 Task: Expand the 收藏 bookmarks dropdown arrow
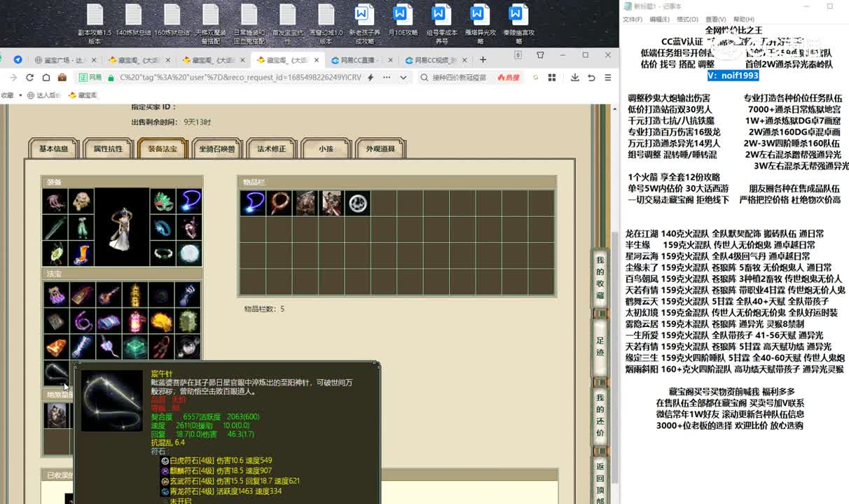pyautogui.click(x=20, y=95)
